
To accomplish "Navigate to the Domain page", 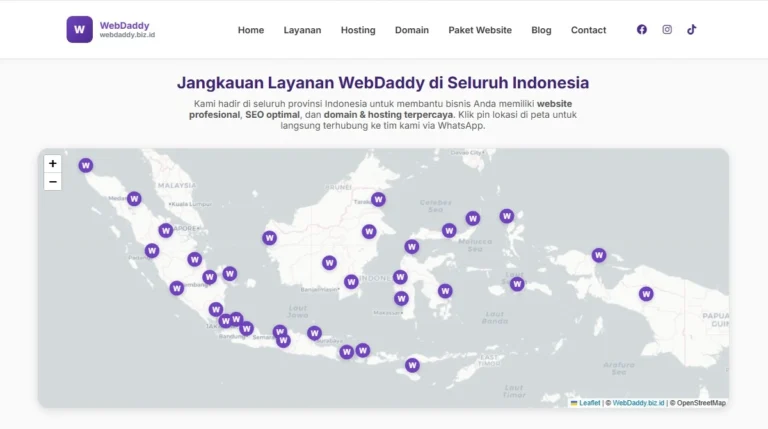I will coord(412,30).
